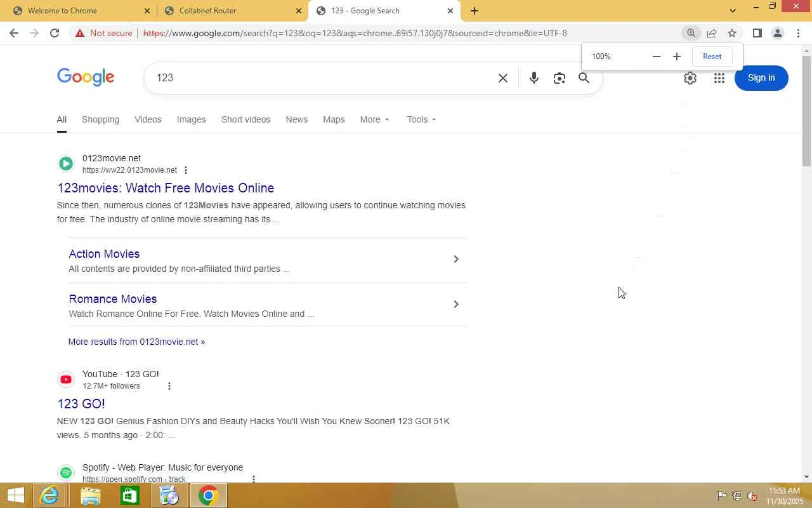Image resolution: width=812 pixels, height=508 pixels.
Task: Open more options for the 0123movie.net result
Action: tap(186, 170)
